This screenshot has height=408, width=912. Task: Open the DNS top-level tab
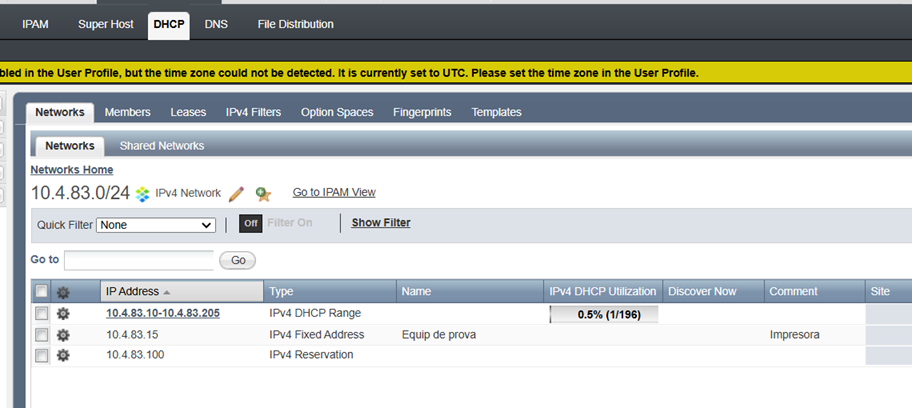(216, 24)
